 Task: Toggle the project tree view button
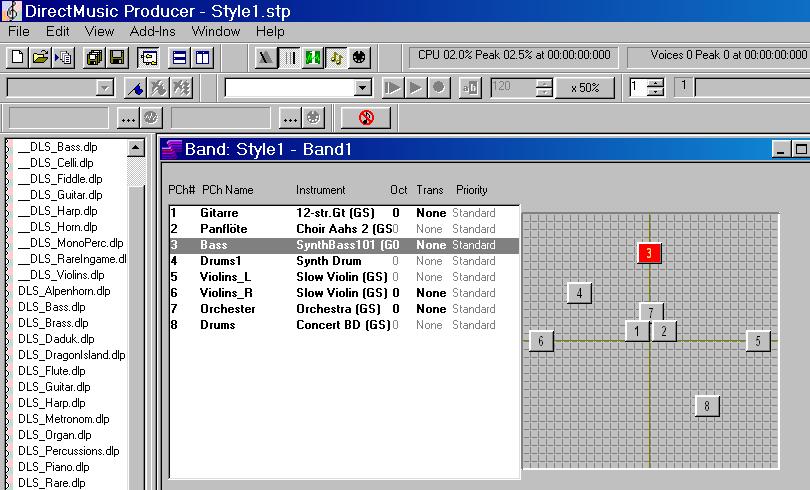[146, 58]
